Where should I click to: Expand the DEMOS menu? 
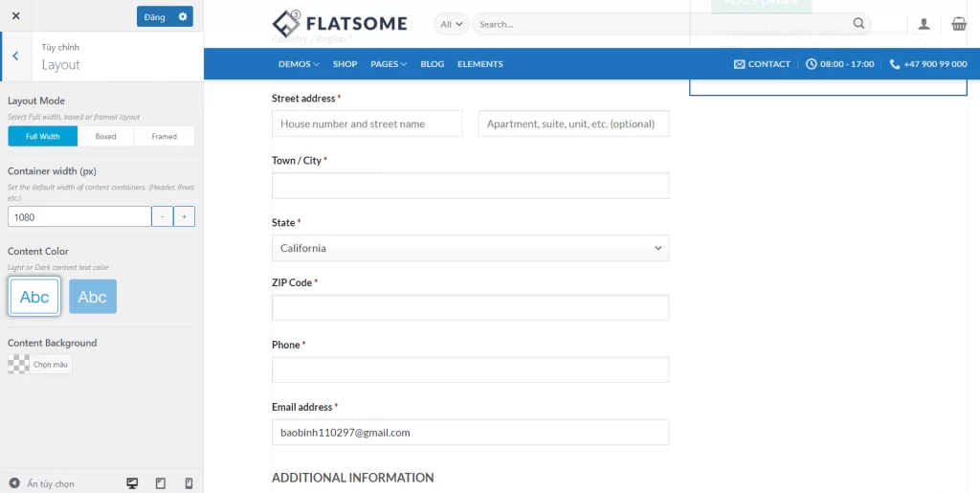[299, 64]
